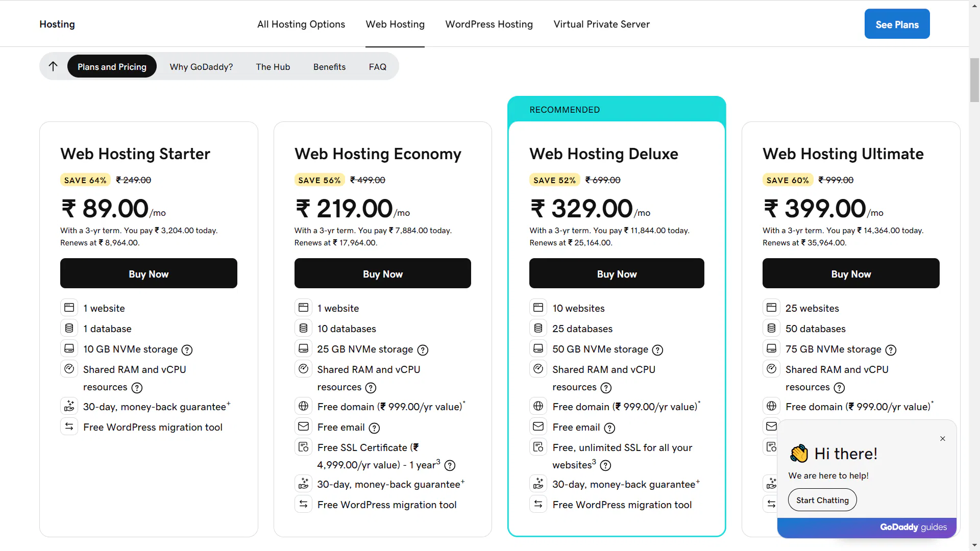
Task: Click the page vertical scrollbar thumb
Action: click(974, 80)
